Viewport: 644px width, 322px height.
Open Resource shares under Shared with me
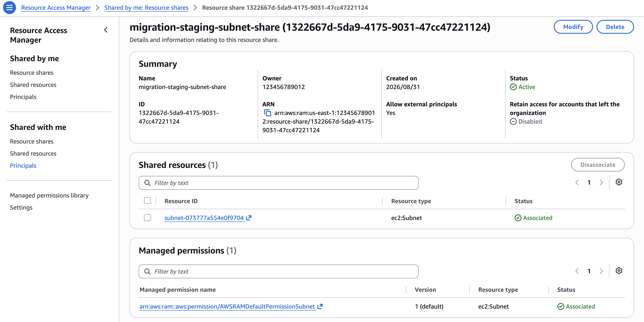click(x=32, y=142)
